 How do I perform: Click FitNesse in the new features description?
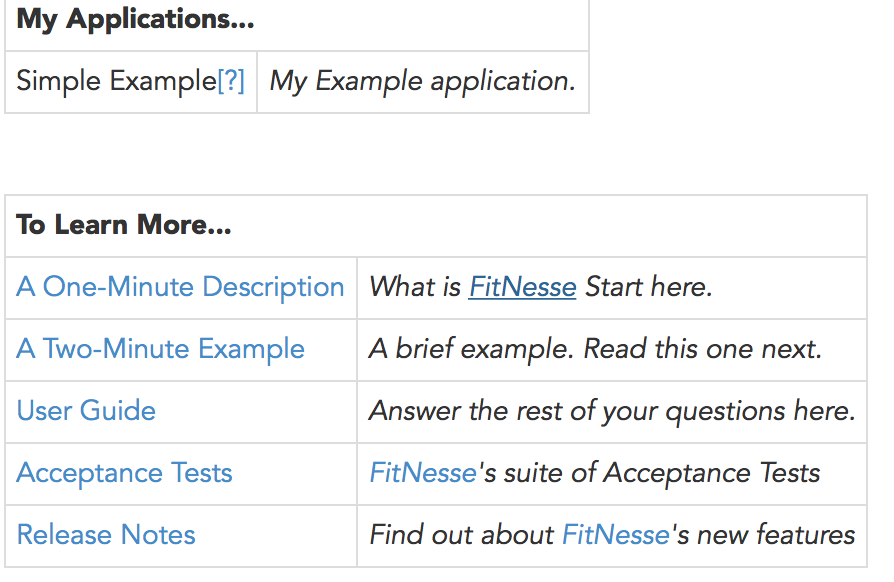click(x=615, y=535)
